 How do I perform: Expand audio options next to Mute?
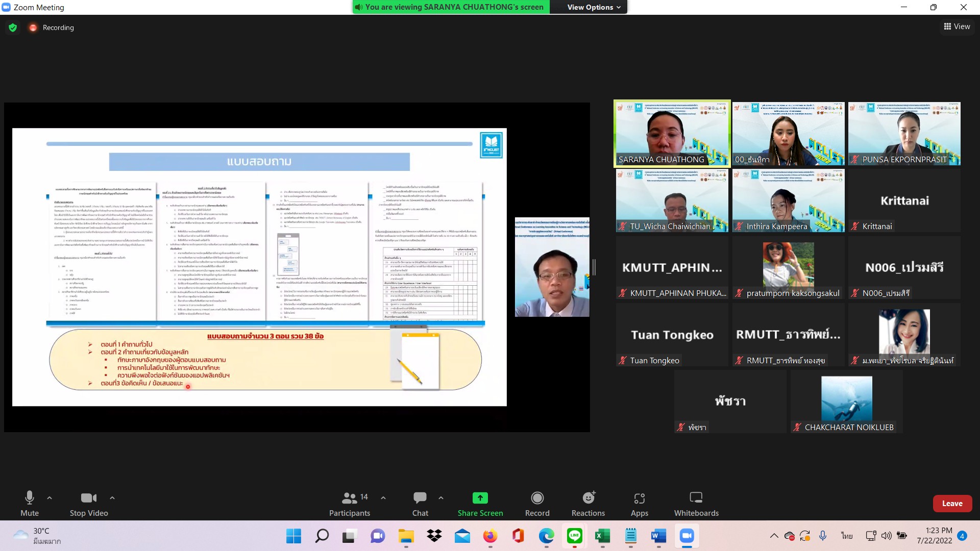pos(50,497)
